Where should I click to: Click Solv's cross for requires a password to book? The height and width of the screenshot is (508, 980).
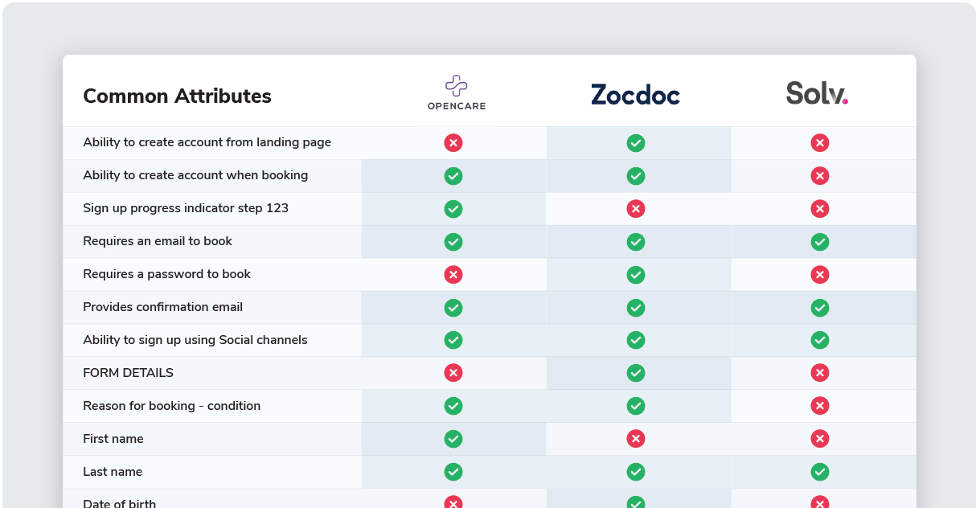[x=820, y=275]
